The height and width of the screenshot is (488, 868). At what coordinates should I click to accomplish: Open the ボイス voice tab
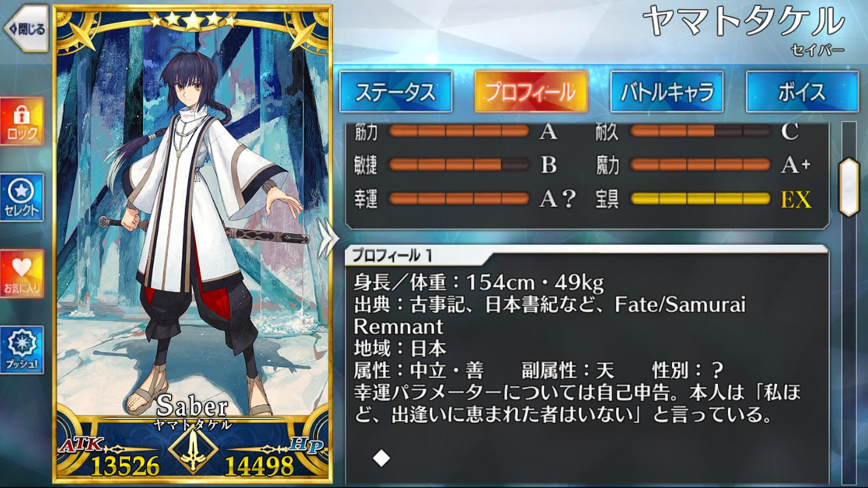[x=802, y=92]
